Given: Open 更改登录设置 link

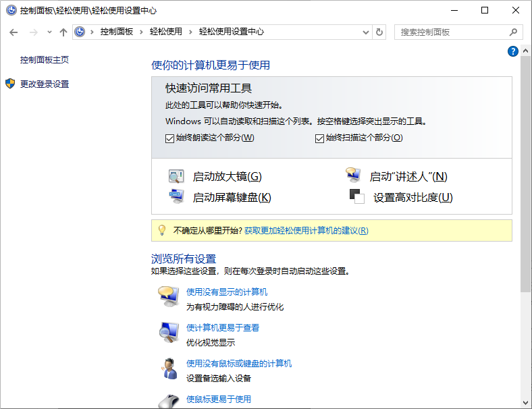Looking at the screenshot, I should click(45, 84).
